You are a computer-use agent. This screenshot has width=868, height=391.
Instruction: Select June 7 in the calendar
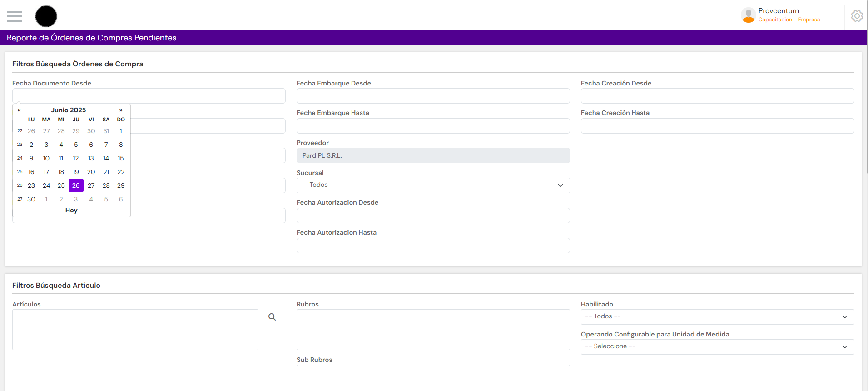coord(106,145)
